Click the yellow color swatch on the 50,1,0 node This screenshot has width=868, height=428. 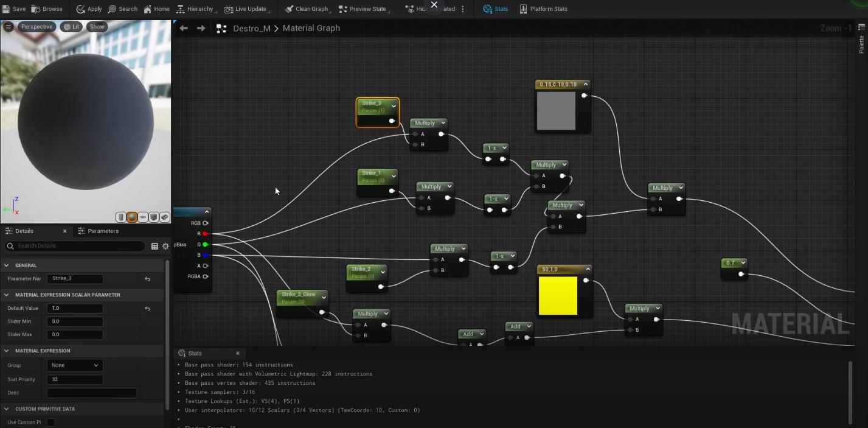(x=558, y=296)
